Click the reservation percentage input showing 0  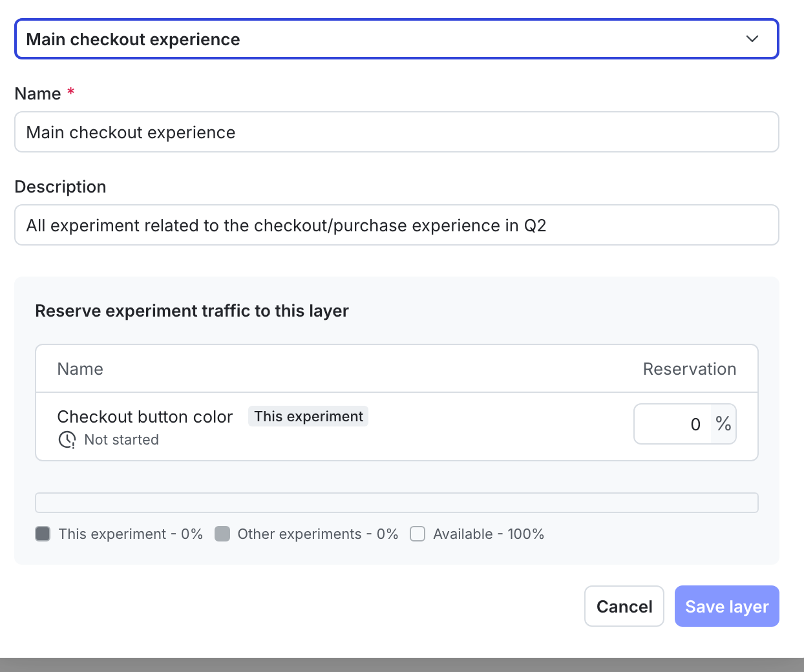coord(672,424)
